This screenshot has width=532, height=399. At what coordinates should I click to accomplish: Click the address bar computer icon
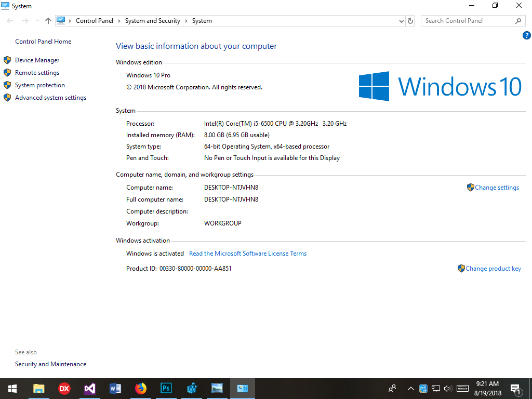[x=61, y=21]
